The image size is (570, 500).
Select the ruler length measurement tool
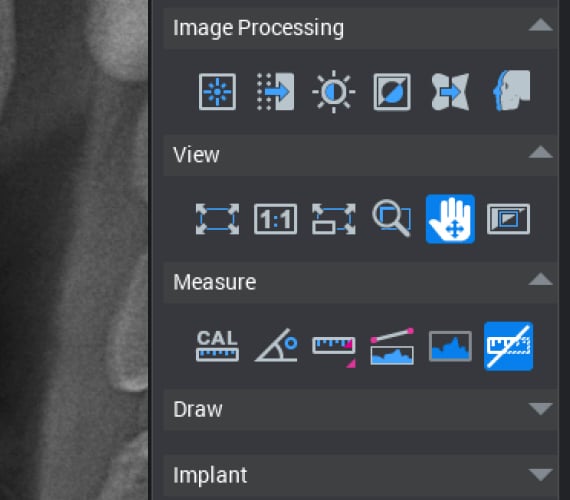(x=334, y=349)
